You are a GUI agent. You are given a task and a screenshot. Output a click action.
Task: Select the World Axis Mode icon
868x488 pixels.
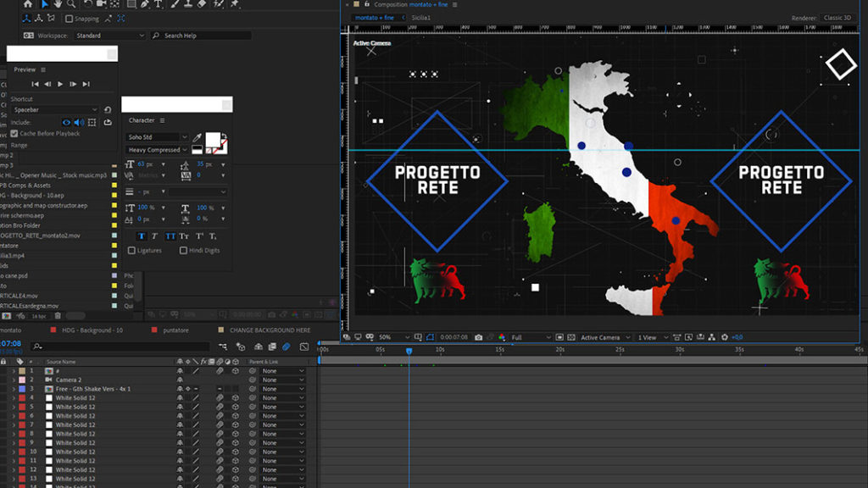click(39, 19)
